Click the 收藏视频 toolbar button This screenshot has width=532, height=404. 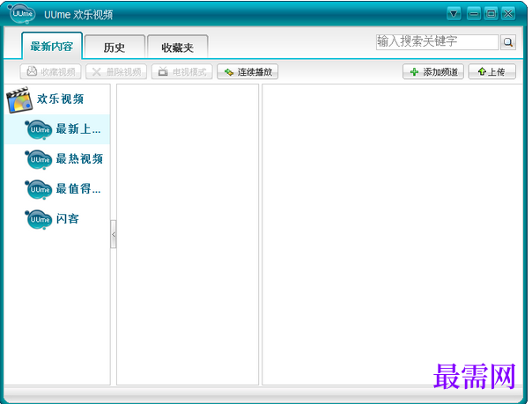coord(50,71)
